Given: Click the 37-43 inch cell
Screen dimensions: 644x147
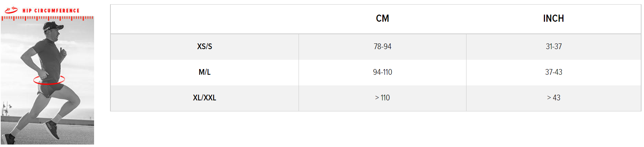Looking at the screenshot, I should pos(553,72).
